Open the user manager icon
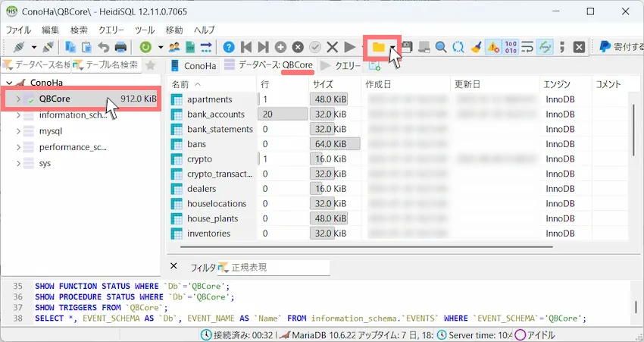Viewport: 644px width, 342px height. pos(174,47)
